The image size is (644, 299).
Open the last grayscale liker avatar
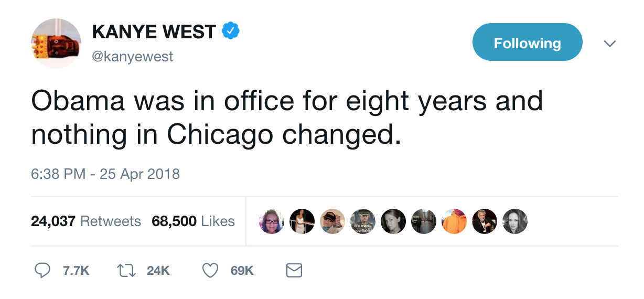pyautogui.click(x=515, y=221)
